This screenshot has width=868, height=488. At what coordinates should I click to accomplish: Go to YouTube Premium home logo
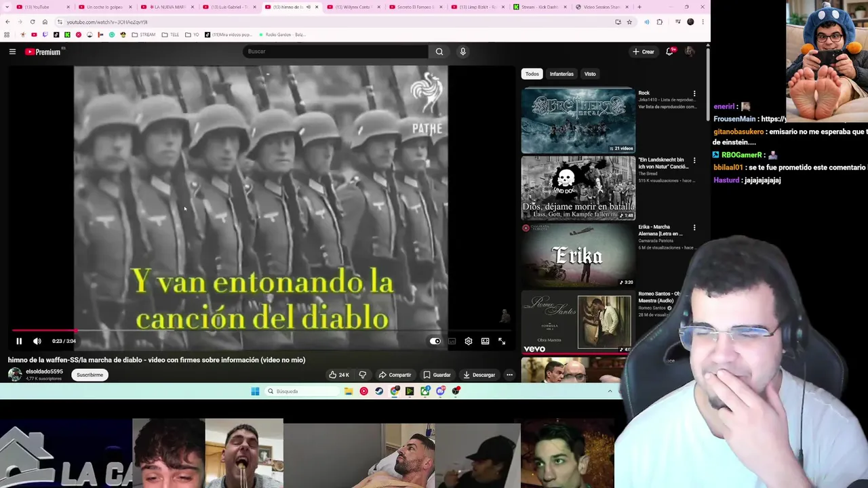point(43,52)
